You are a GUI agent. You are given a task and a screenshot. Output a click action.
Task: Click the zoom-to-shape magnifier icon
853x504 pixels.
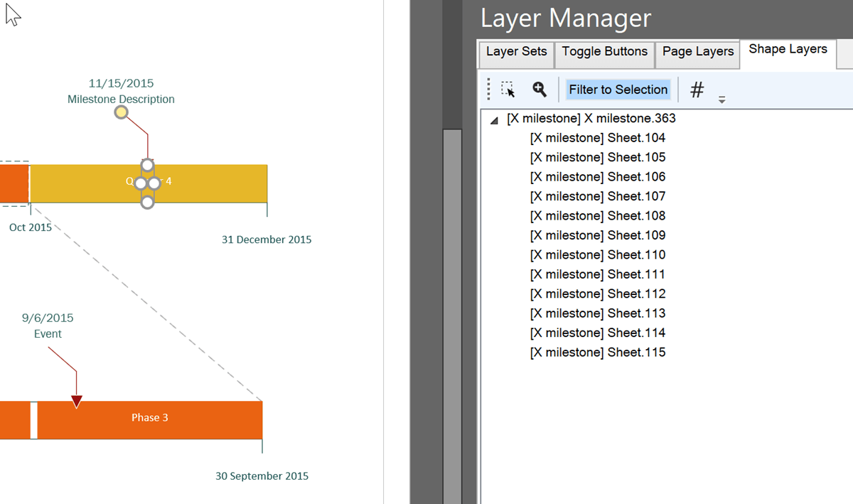tap(539, 90)
